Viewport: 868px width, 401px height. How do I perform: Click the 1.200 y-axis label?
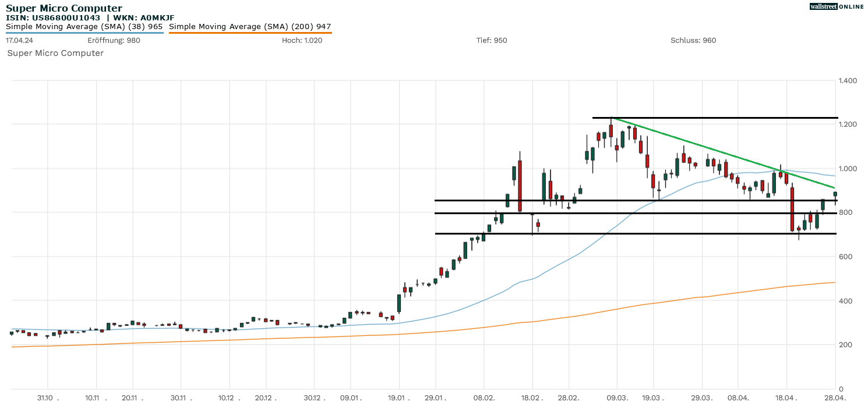(847, 125)
